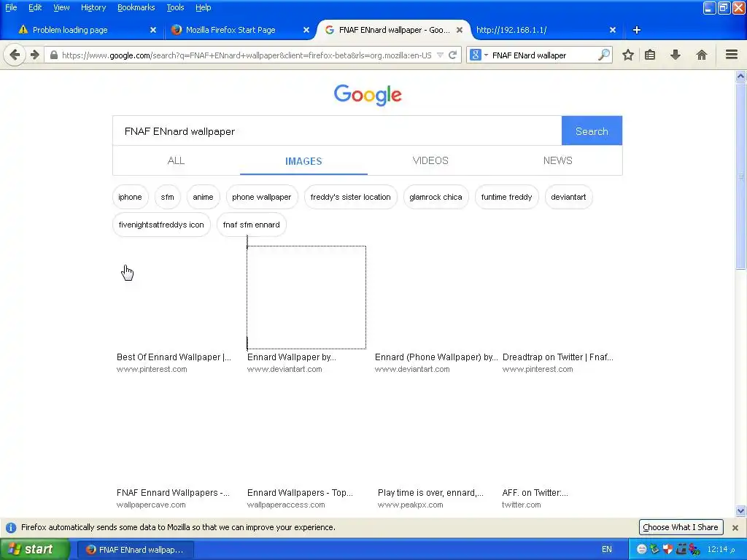The width and height of the screenshot is (747, 560).
Task: Open the search engine selector dropdown
Action: pos(479,55)
